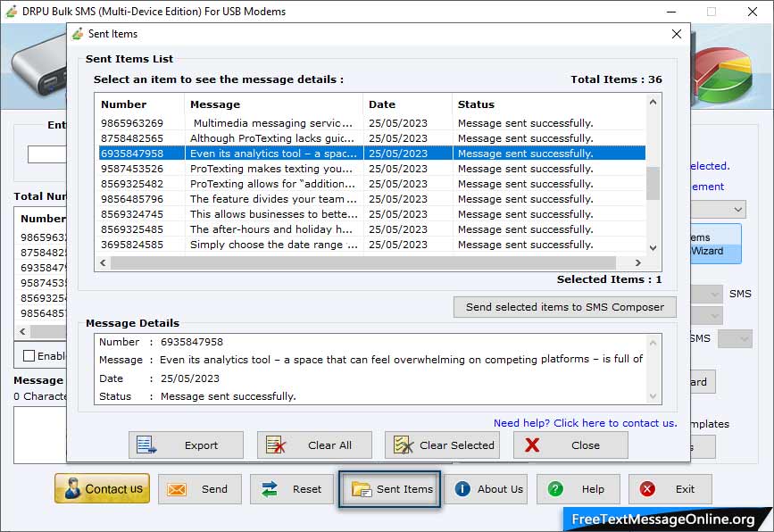Select row with number 8569324745
This screenshot has width=774, height=532.
[371, 214]
